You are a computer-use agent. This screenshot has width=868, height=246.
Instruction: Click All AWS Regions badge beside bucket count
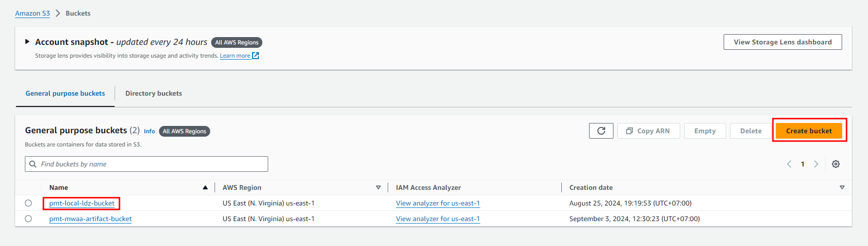(x=184, y=131)
